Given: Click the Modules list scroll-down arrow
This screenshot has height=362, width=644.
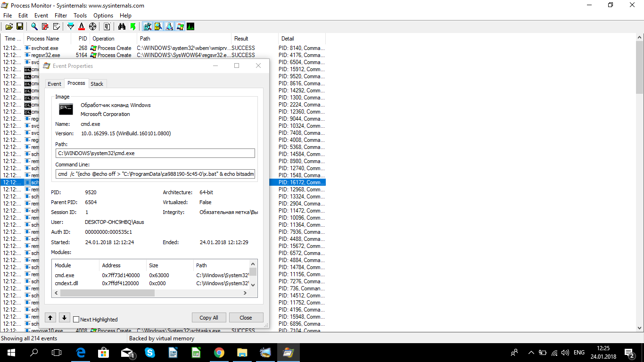Looking at the screenshot, I should [x=253, y=285].
